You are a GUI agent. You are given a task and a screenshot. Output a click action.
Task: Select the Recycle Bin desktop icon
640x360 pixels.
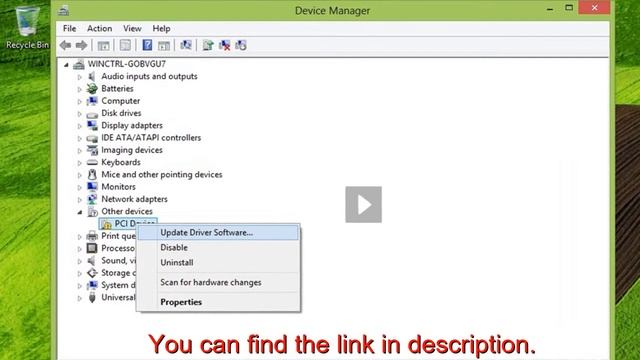click(27, 28)
